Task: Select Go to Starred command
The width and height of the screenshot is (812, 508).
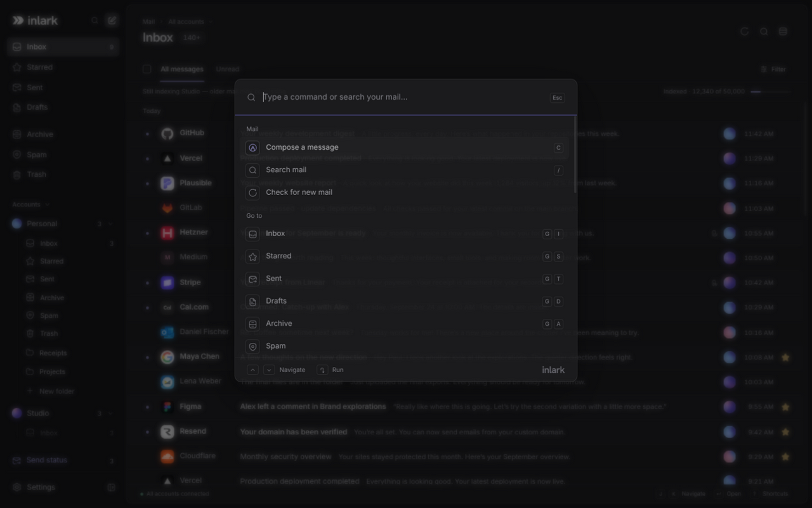Action: [405, 257]
